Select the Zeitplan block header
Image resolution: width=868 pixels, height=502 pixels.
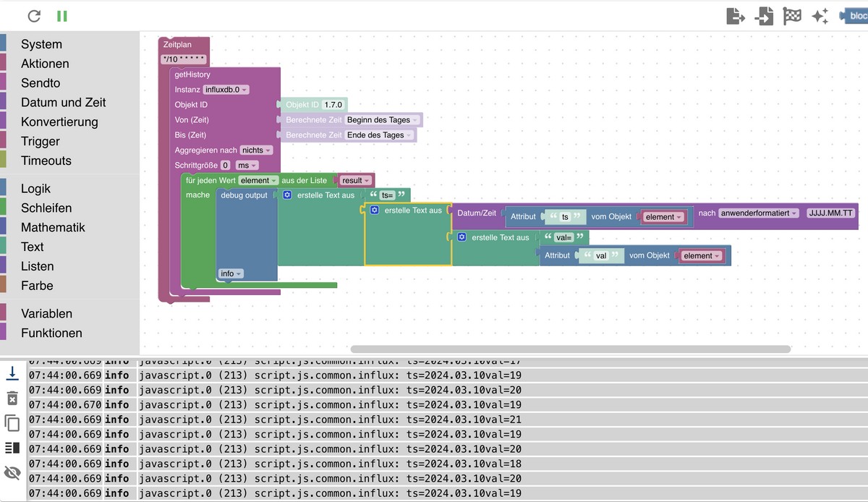coord(177,45)
